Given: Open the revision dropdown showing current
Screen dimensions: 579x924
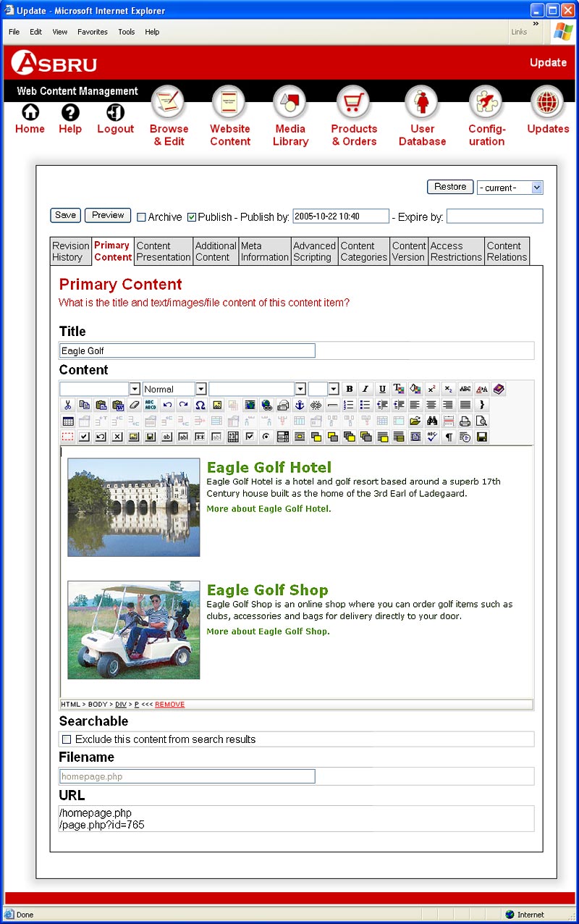Looking at the screenshot, I should click(x=510, y=188).
